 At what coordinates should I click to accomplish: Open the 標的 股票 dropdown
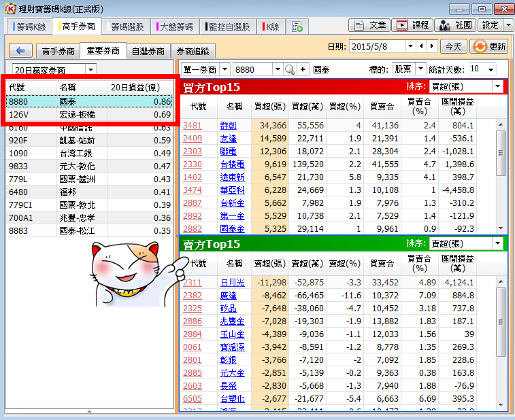click(x=420, y=69)
